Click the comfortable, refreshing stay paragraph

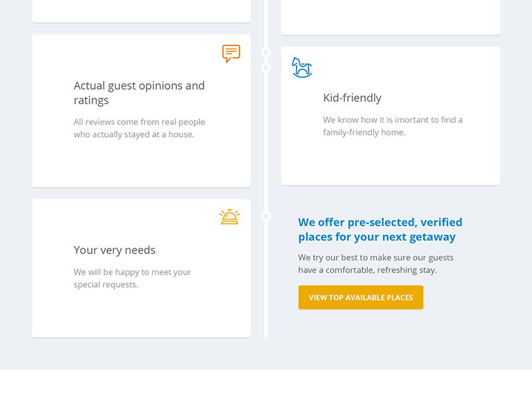tap(376, 264)
